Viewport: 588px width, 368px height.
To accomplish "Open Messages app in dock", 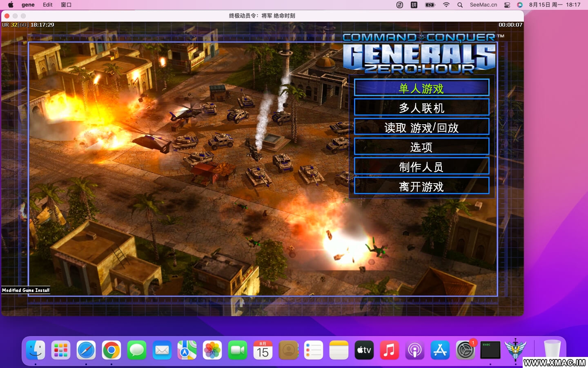I will [x=137, y=350].
